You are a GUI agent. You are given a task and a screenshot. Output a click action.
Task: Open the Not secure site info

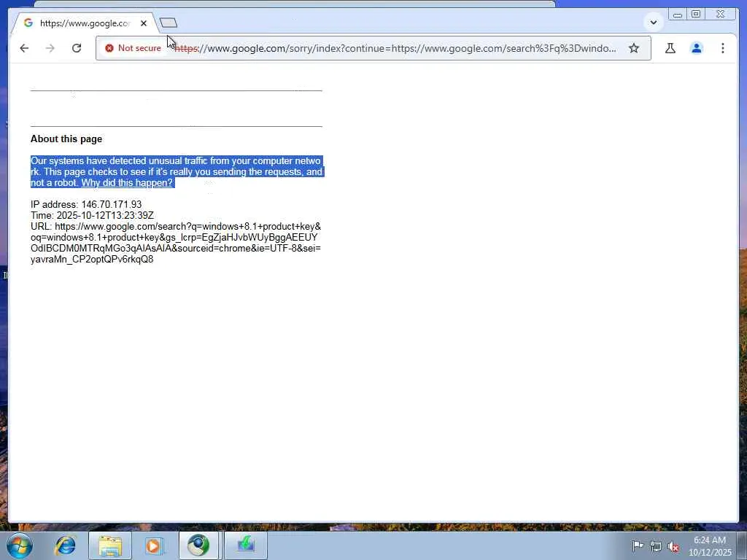coord(133,48)
